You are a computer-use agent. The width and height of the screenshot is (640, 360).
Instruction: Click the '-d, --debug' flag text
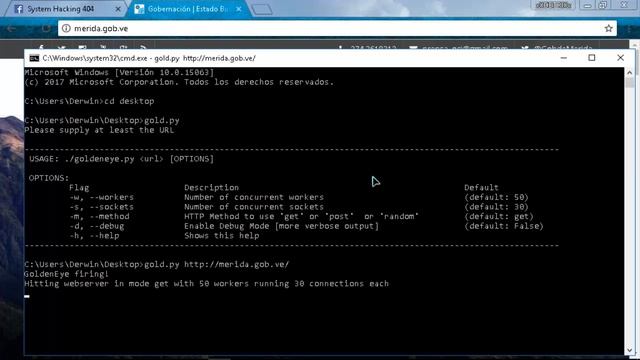(97, 226)
